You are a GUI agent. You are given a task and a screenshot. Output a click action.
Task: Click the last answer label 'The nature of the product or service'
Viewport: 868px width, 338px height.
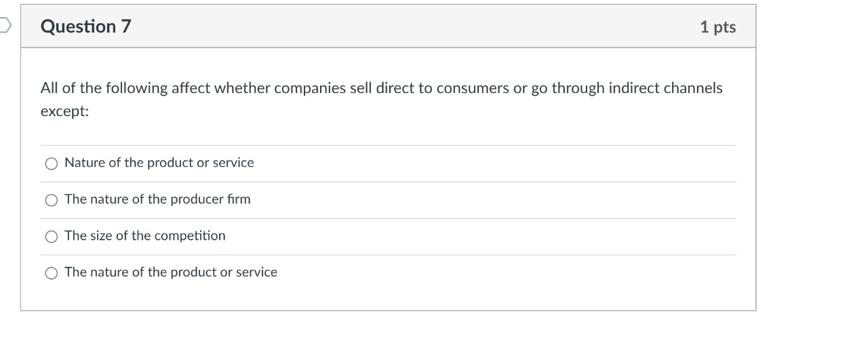tap(171, 273)
